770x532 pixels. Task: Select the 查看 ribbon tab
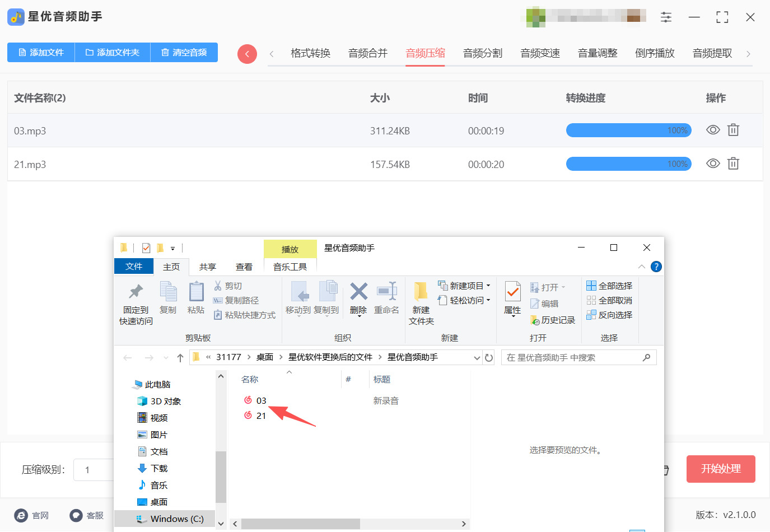point(244,267)
